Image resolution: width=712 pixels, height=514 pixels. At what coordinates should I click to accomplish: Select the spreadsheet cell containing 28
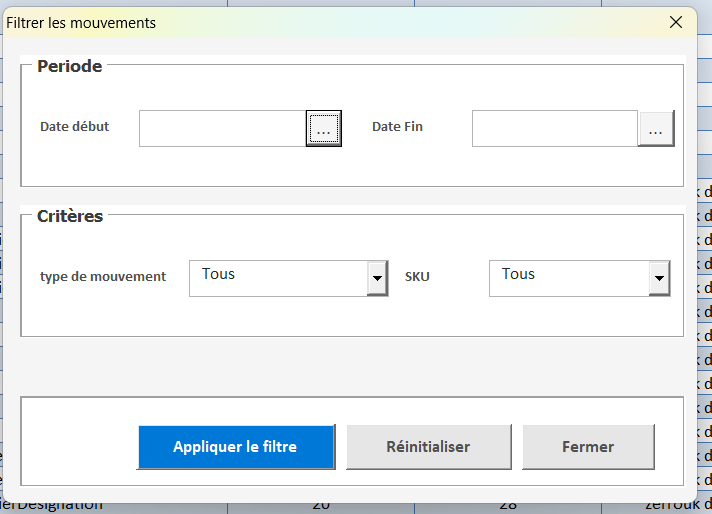coord(508,506)
